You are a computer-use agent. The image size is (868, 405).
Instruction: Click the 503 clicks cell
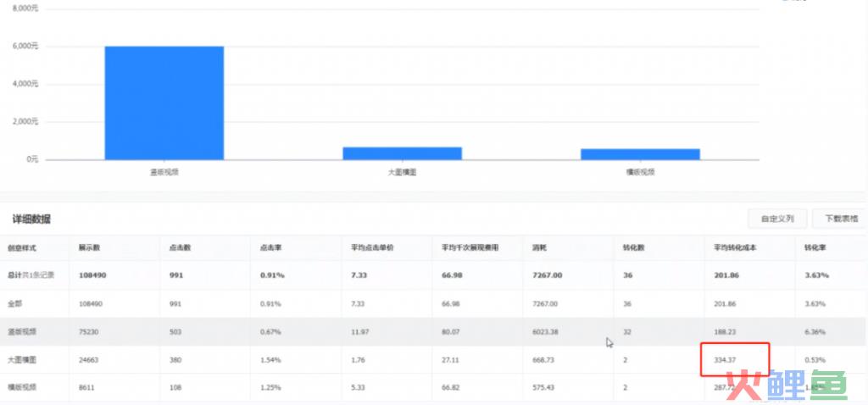pos(175,332)
